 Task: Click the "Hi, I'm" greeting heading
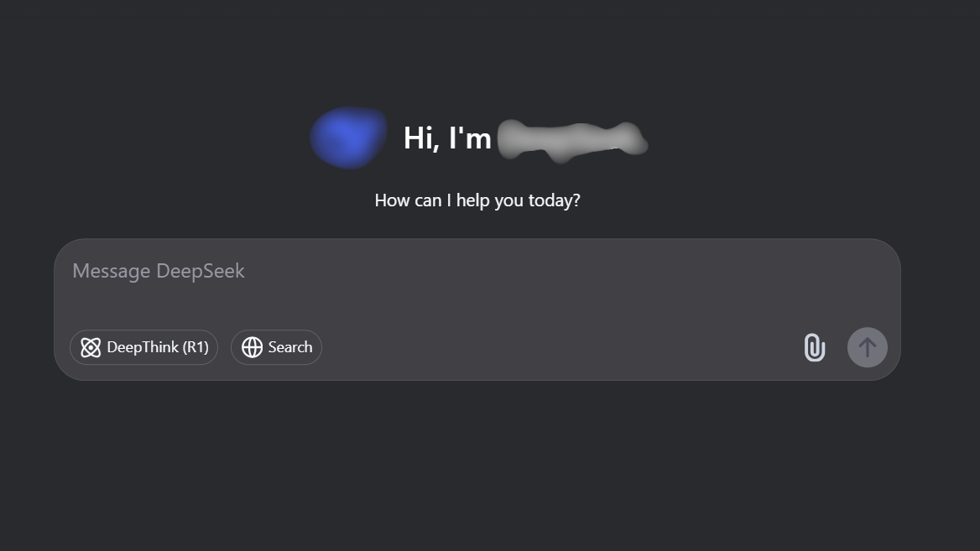[447, 138]
